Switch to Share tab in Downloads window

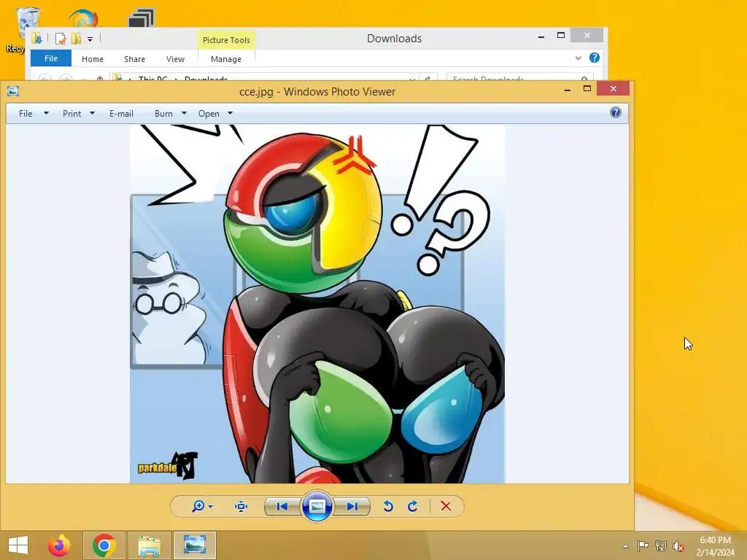(x=134, y=59)
